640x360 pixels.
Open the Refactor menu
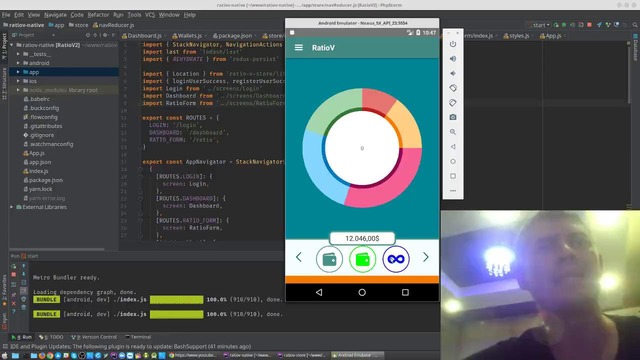tap(98, 15)
